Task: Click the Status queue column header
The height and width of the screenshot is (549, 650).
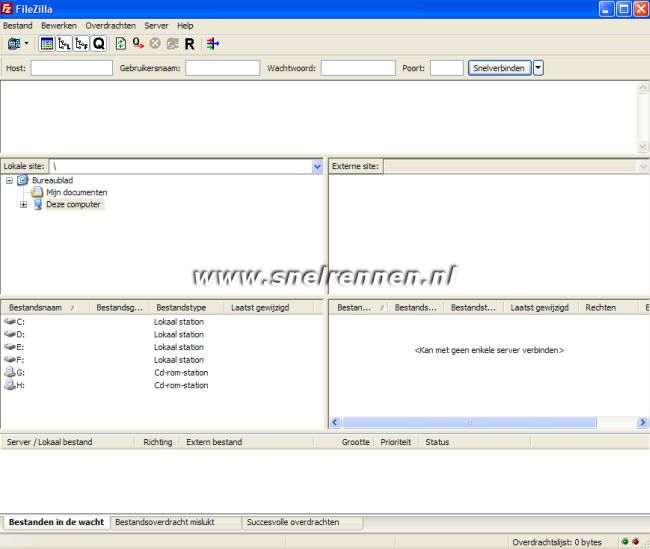Action: [x=474, y=442]
